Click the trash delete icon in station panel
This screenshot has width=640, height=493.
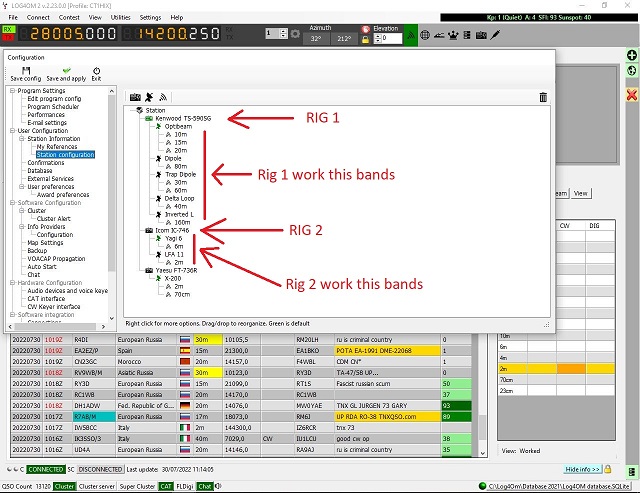[x=543, y=97]
